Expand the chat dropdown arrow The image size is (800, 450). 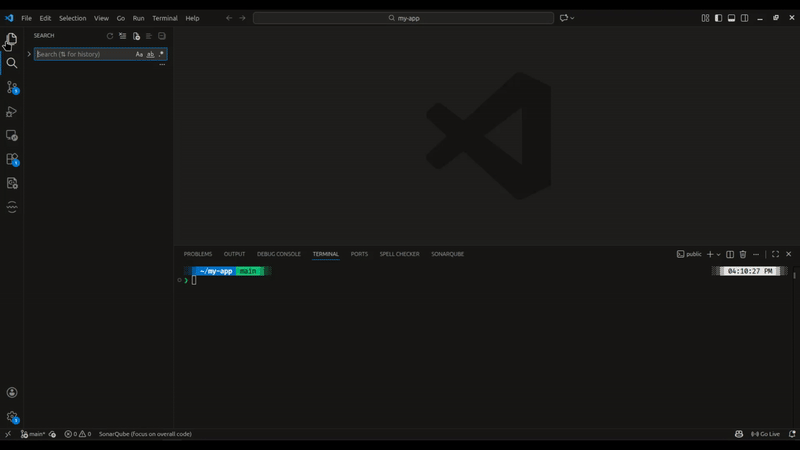click(572, 18)
